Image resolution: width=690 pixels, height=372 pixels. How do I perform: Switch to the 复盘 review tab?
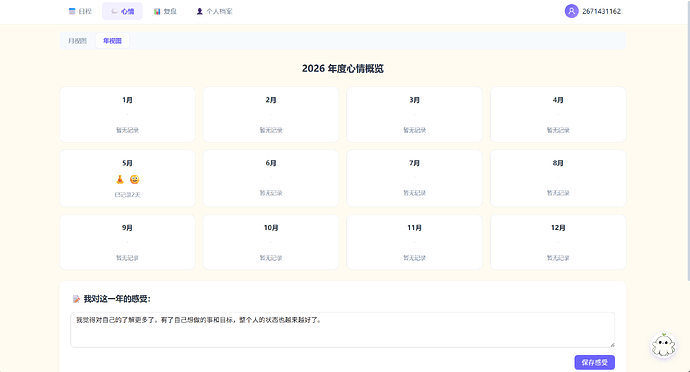(x=165, y=11)
